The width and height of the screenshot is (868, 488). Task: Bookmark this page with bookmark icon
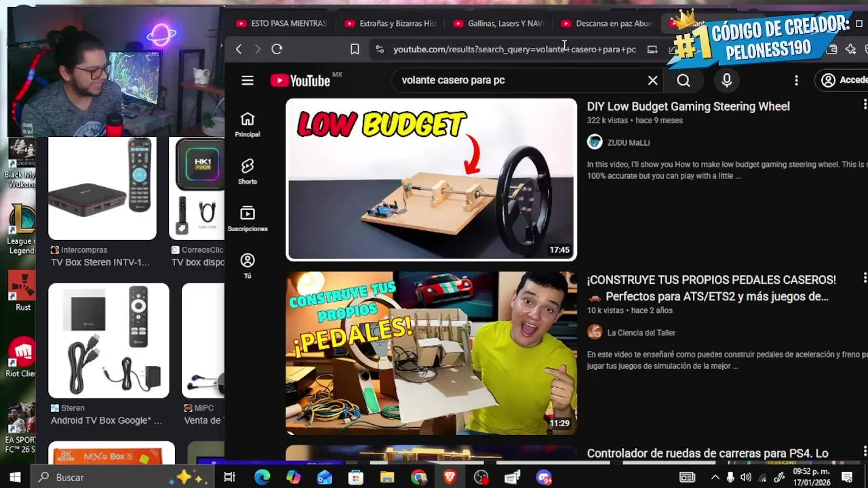coord(355,49)
